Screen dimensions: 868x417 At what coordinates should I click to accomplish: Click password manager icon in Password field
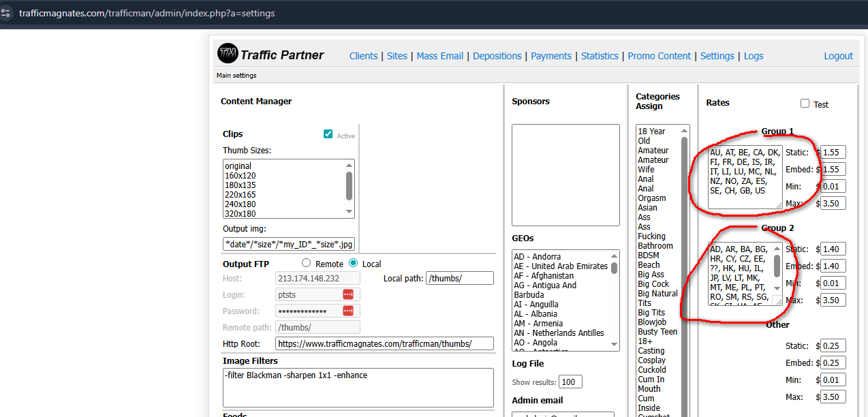tap(348, 311)
